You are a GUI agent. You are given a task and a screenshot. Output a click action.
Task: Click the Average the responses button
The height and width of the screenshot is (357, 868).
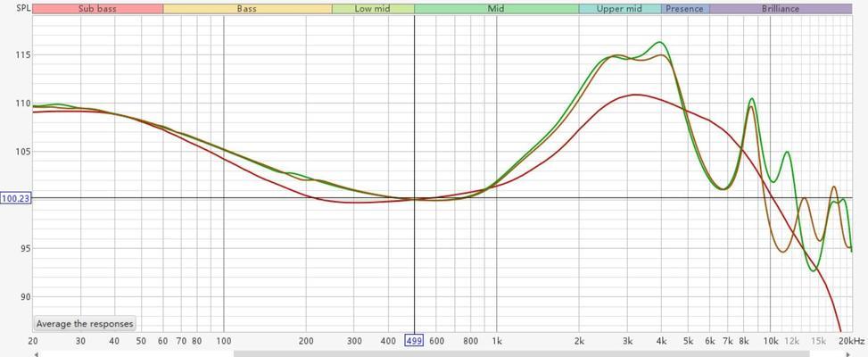tap(85, 324)
